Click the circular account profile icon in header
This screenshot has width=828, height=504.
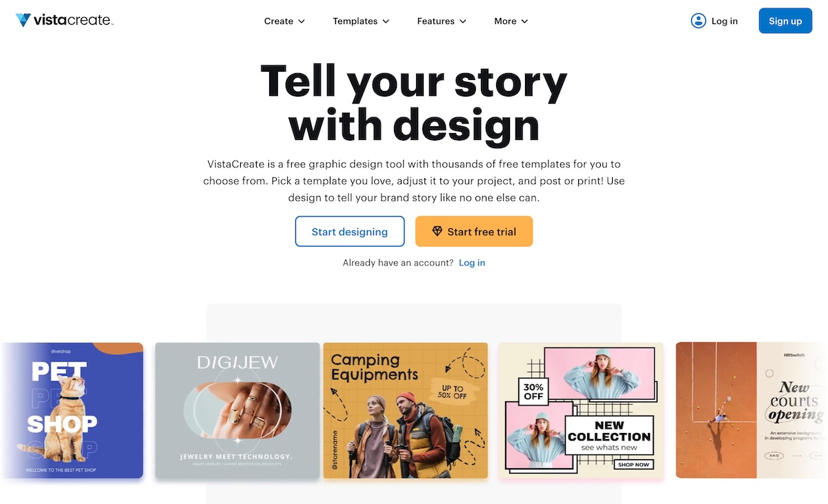click(x=698, y=20)
